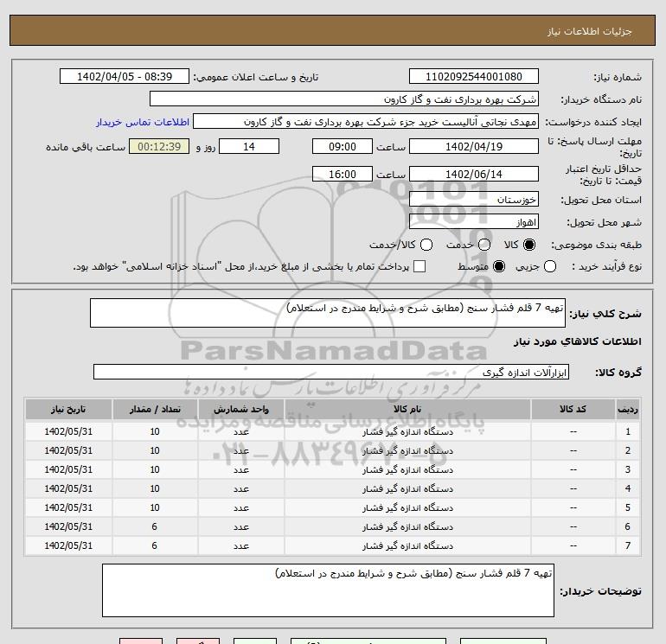Click the کد کالا column header
The width and height of the screenshot is (666, 644).
coord(573,409)
